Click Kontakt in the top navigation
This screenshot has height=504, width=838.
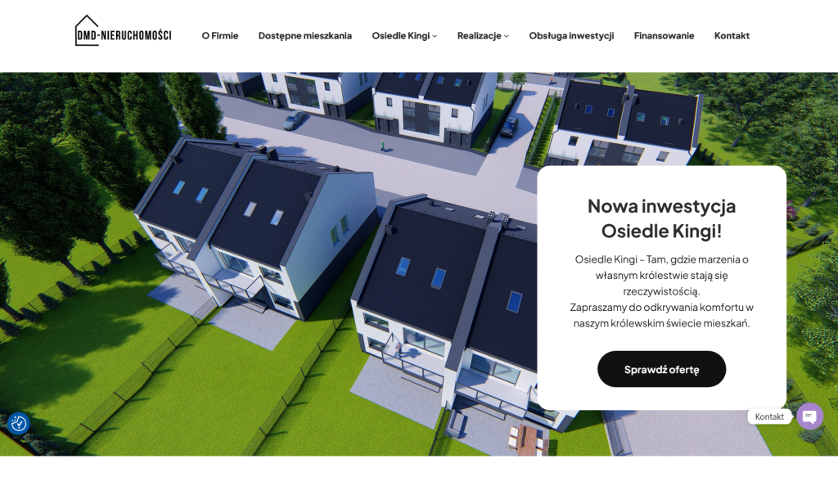[x=732, y=35]
